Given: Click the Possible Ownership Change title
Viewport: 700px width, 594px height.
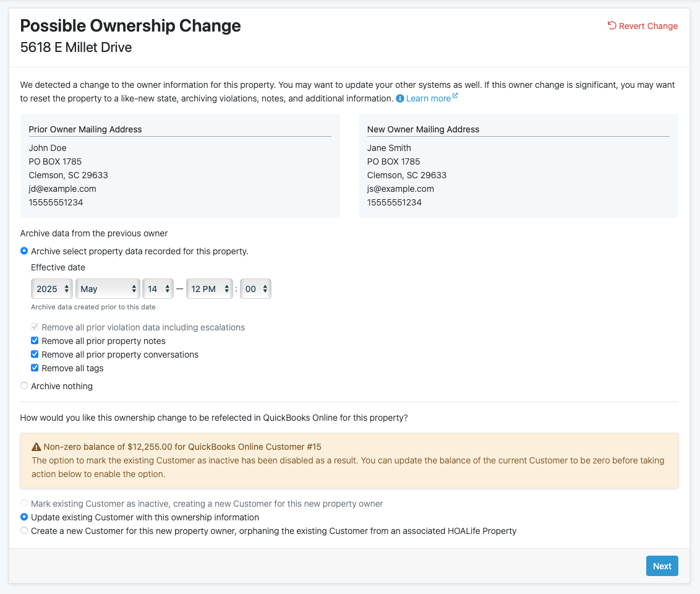Looking at the screenshot, I should pos(130,26).
